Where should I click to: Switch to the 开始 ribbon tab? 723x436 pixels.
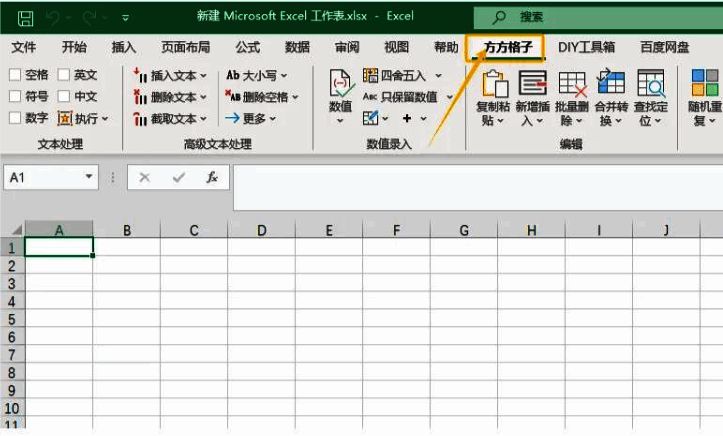coord(74,47)
